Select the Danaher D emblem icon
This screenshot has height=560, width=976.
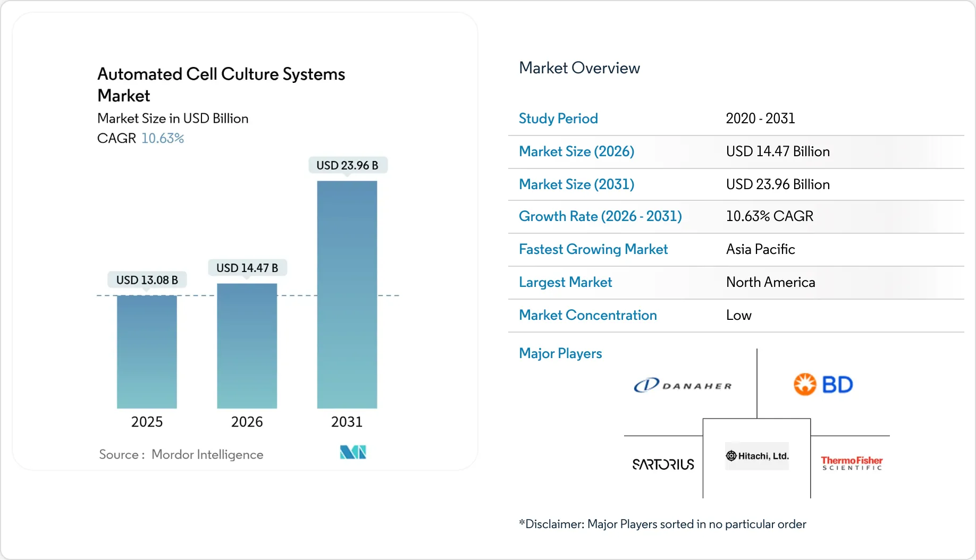tap(646, 384)
